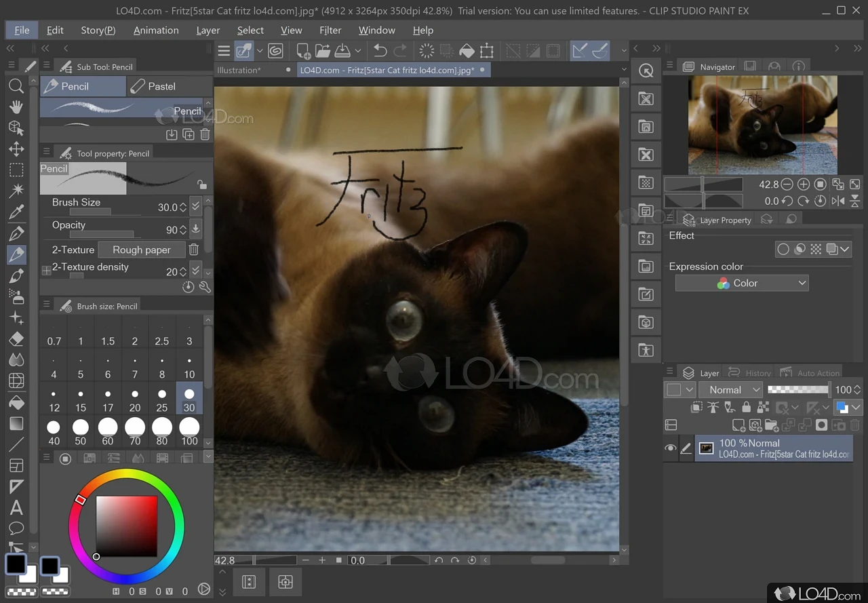This screenshot has height=603, width=868.
Task: Expand the command bar overflow chevron
Action: [624, 51]
